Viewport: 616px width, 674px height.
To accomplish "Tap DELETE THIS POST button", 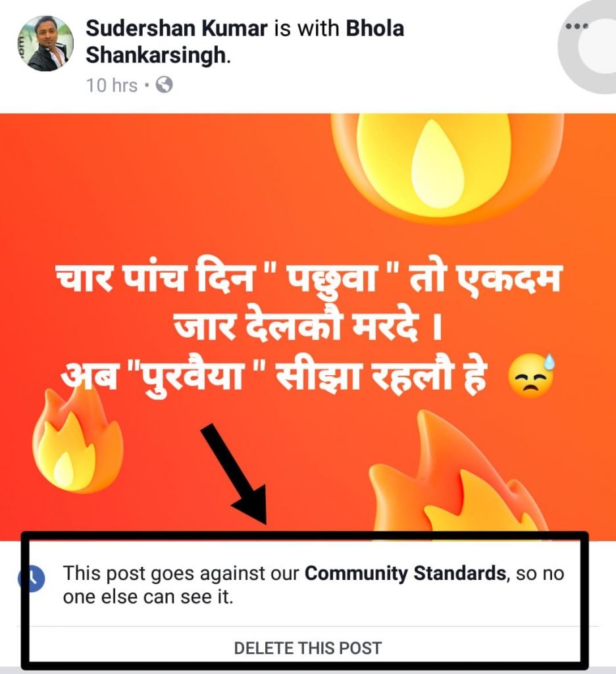I will point(308,648).
